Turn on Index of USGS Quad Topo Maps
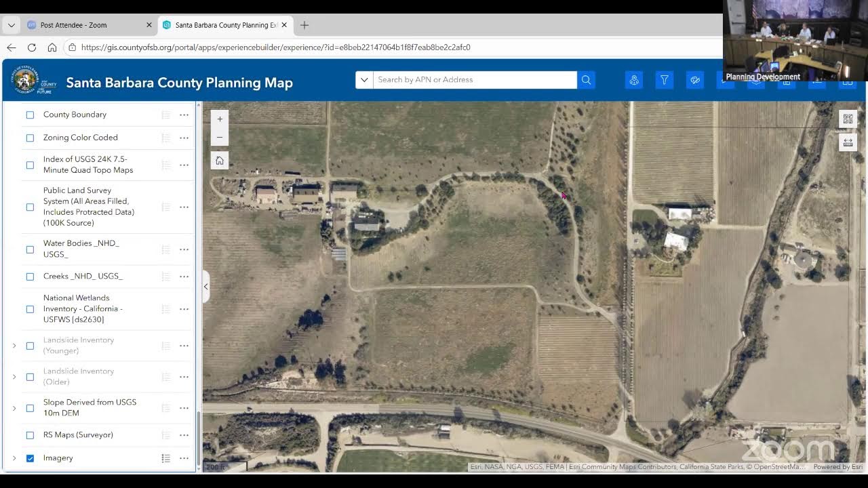This screenshot has width=868, height=488. [x=30, y=165]
